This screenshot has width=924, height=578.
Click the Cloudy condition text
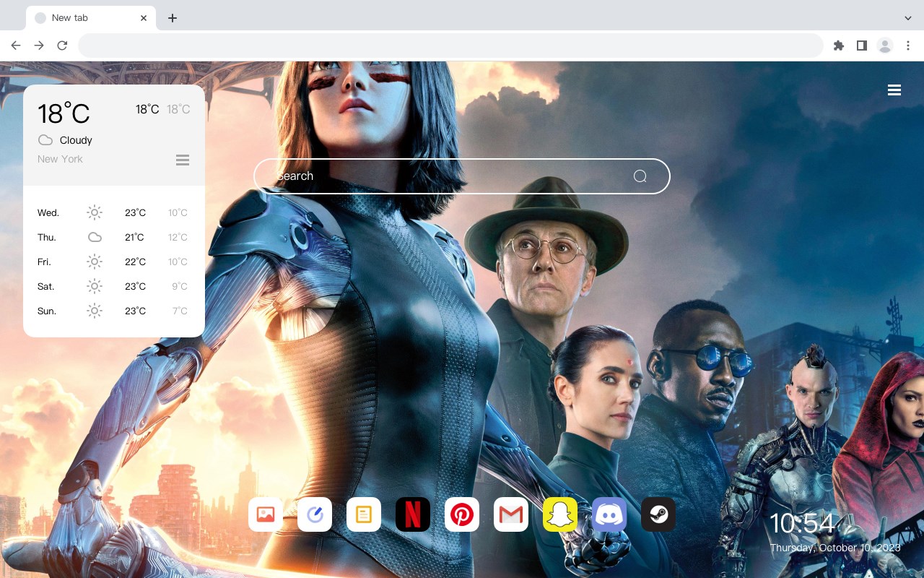76,140
